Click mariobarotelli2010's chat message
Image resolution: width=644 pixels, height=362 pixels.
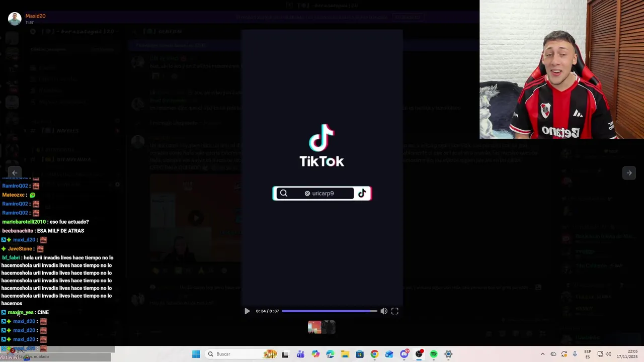[45, 222]
